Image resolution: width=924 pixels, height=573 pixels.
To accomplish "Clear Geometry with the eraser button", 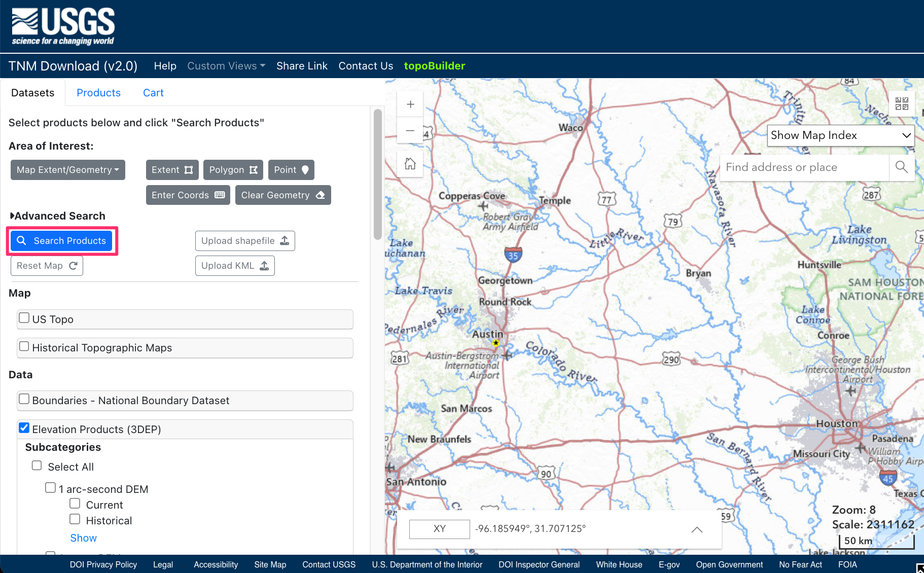I will coord(282,195).
